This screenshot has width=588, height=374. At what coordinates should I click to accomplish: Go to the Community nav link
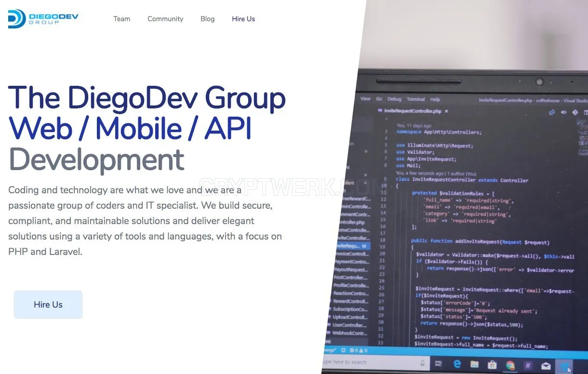point(165,19)
